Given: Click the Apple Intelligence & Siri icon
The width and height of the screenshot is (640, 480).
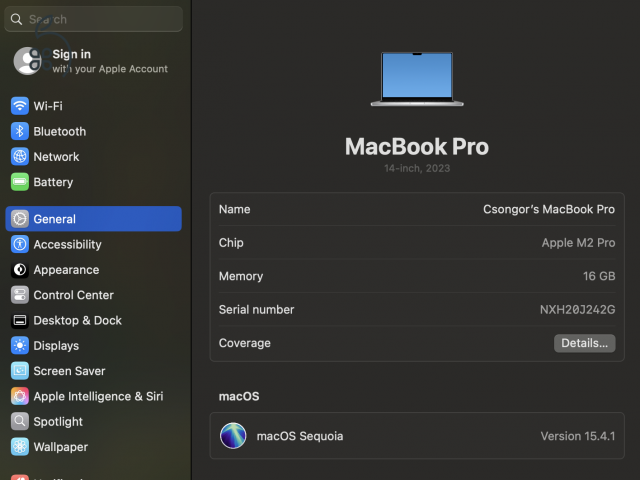Looking at the screenshot, I should tap(20, 396).
